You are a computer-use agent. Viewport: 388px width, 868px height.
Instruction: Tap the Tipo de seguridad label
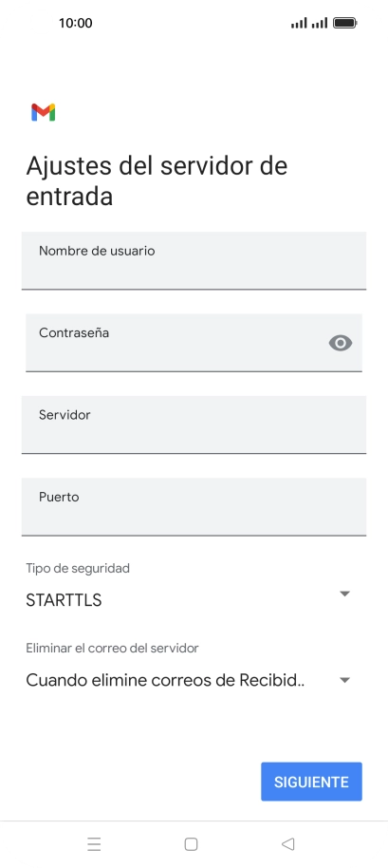pyautogui.click(x=78, y=568)
